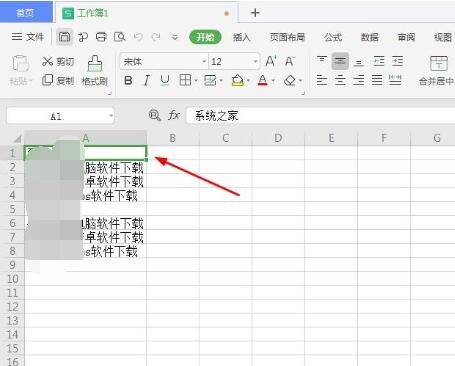Align text right

click(359, 80)
